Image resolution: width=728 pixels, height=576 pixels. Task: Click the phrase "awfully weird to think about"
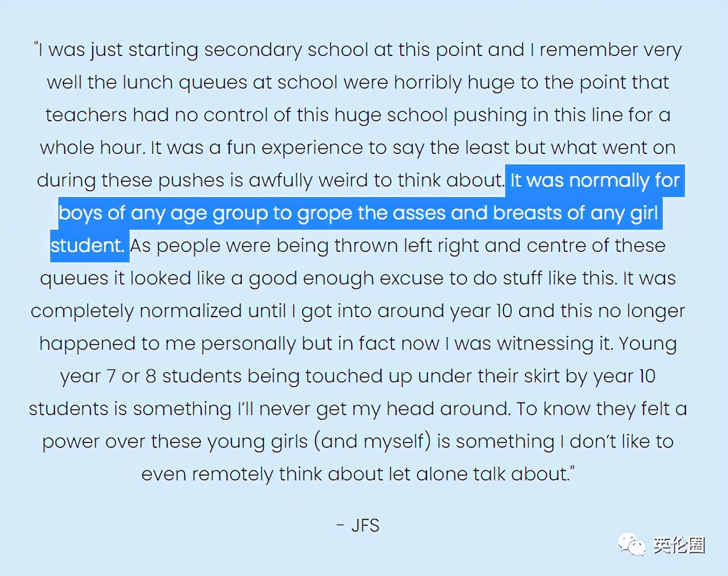(376, 181)
